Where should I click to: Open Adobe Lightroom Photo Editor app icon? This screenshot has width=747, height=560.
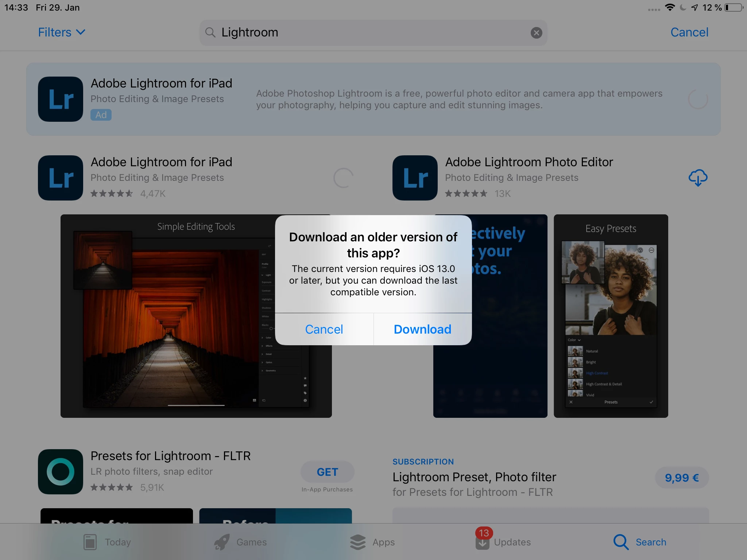[x=415, y=178]
